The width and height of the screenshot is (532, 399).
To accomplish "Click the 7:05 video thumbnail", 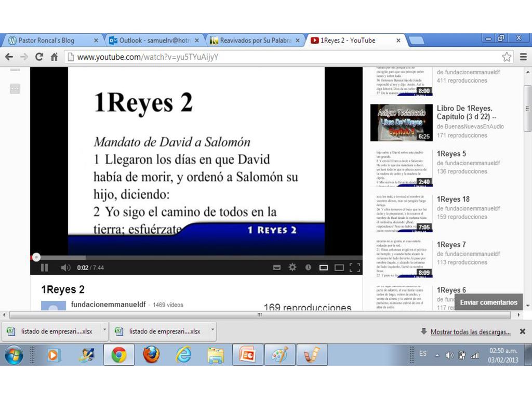I will pyautogui.click(x=402, y=214).
